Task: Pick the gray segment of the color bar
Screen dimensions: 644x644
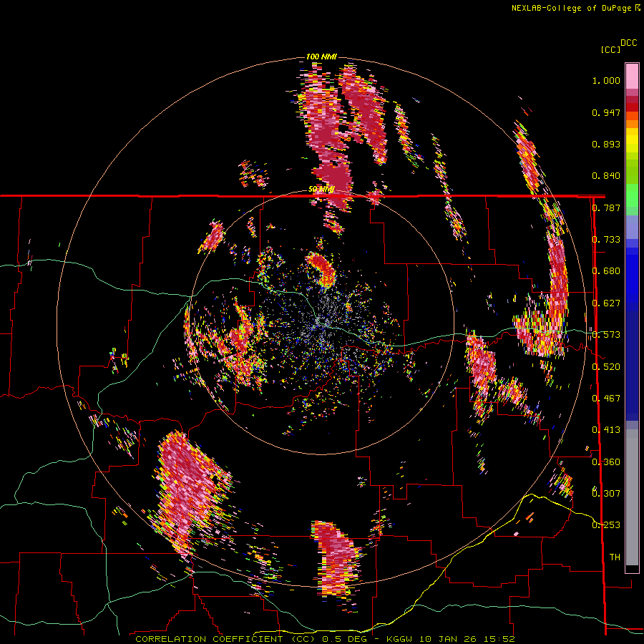Action: [632, 497]
